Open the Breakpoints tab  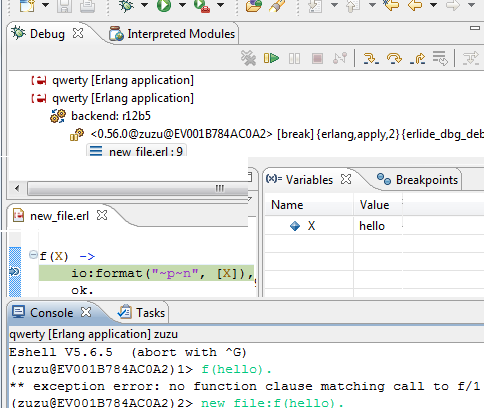tap(417, 180)
